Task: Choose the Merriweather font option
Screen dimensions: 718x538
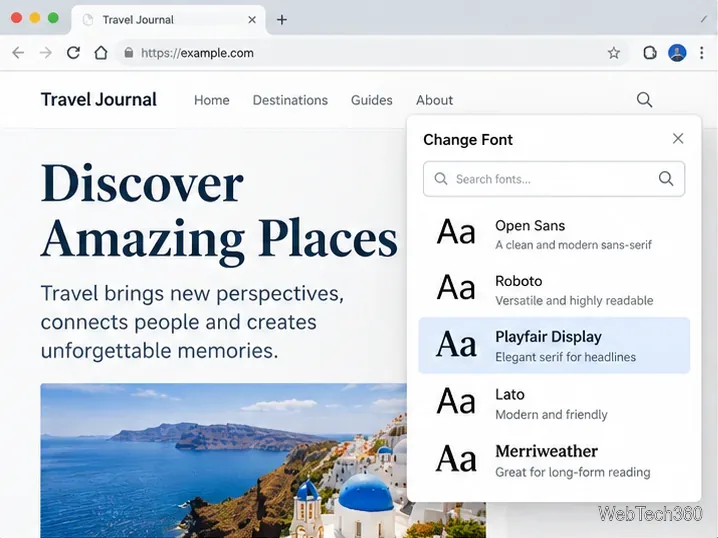Action: [554, 461]
